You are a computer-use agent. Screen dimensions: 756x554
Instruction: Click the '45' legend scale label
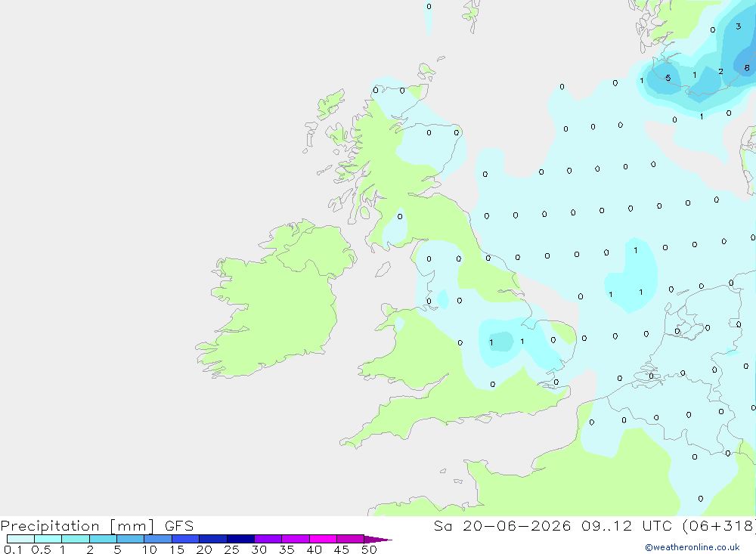coord(342,549)
